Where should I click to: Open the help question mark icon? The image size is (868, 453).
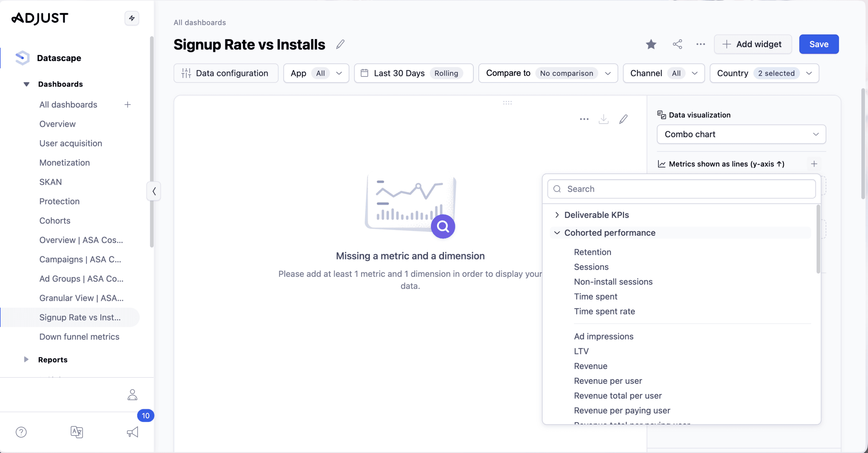[21, 432]
